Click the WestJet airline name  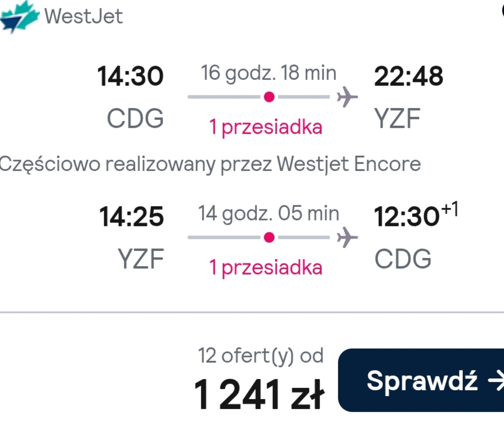[84, 16]
